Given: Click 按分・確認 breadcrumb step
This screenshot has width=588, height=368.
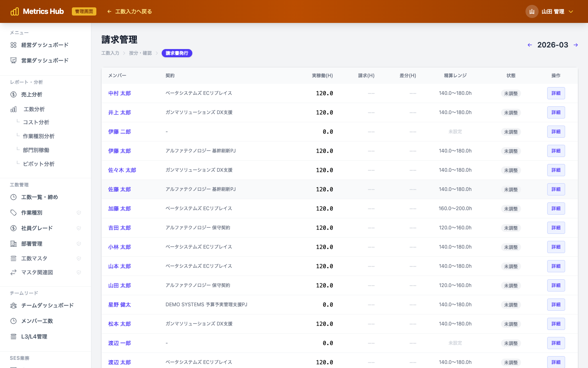Looking at the screenshot, I should [x=140, y=53].
